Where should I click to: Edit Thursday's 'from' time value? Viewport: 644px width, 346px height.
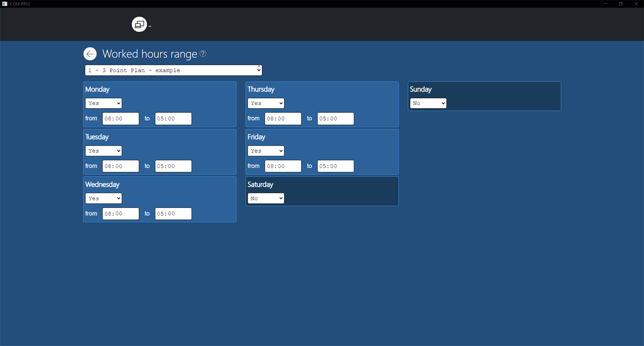pos(283,118)
